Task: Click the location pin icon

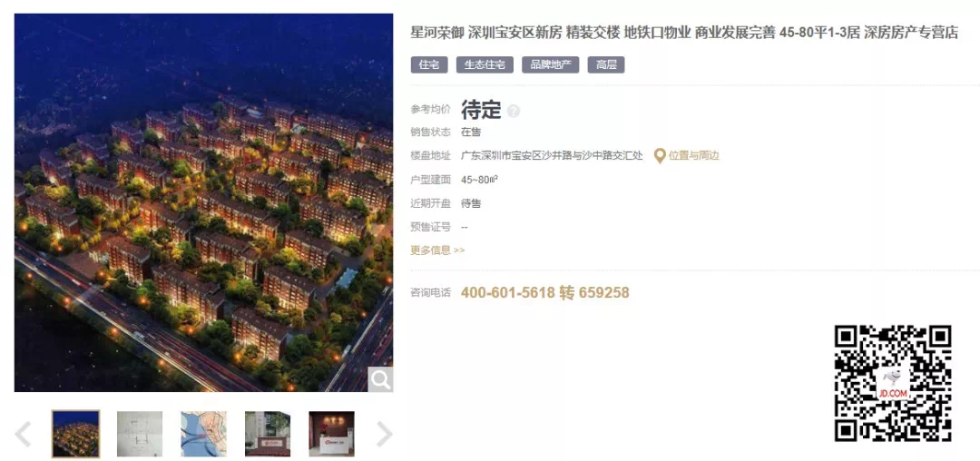Action: pyautogui.click(x=660, y=155)
